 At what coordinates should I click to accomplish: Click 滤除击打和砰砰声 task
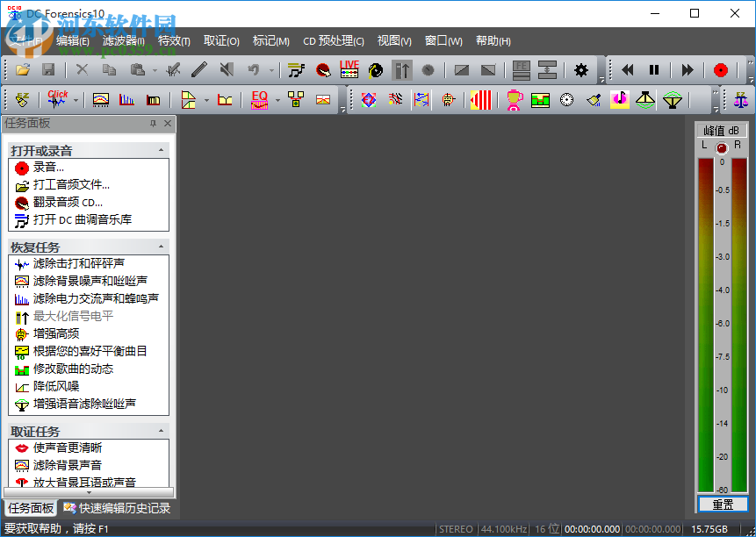(x=70, y=263)
